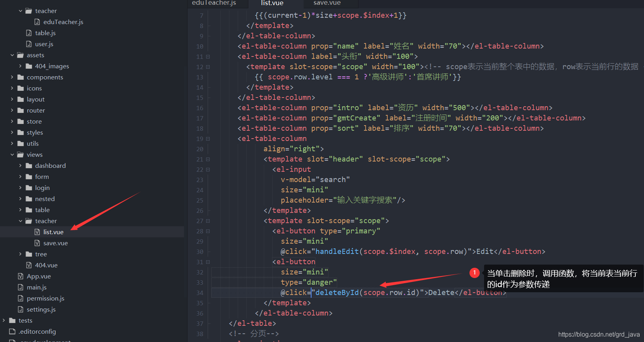Switch to the save.vue editor tab
644x342 pixels.
tap(327, 3)
